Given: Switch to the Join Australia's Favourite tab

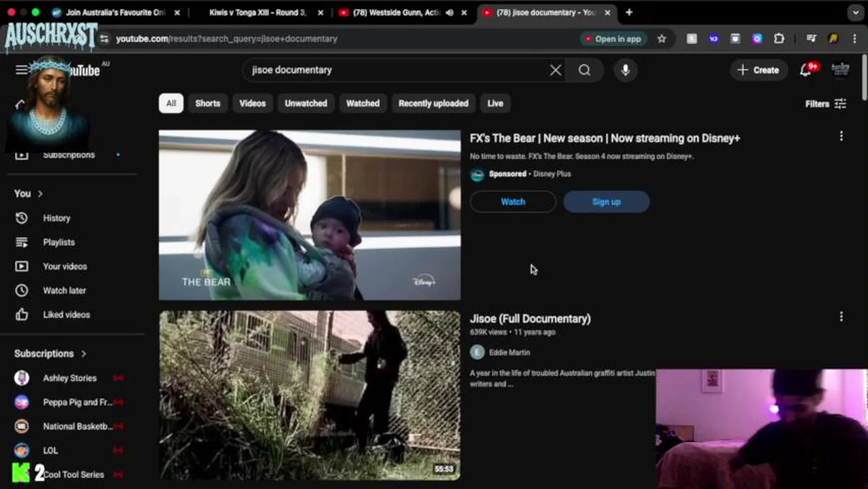Looking at the screenshot, I should pyautogui.click(x=117, y=12).
